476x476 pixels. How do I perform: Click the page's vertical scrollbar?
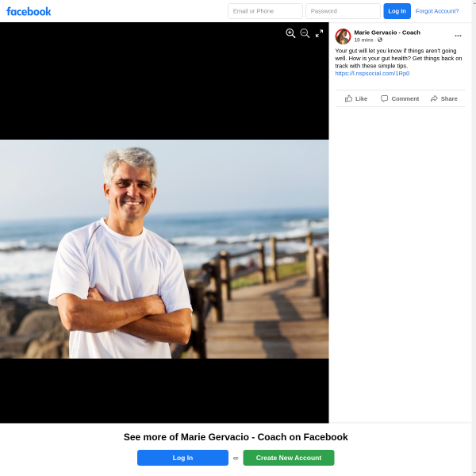pos(474,238)
